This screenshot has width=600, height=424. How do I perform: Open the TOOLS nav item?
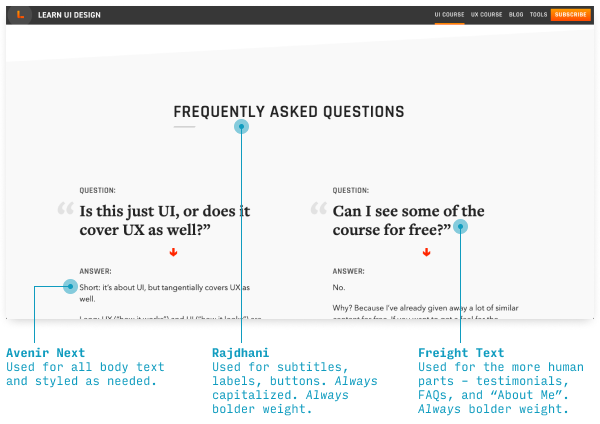point(538,15)
